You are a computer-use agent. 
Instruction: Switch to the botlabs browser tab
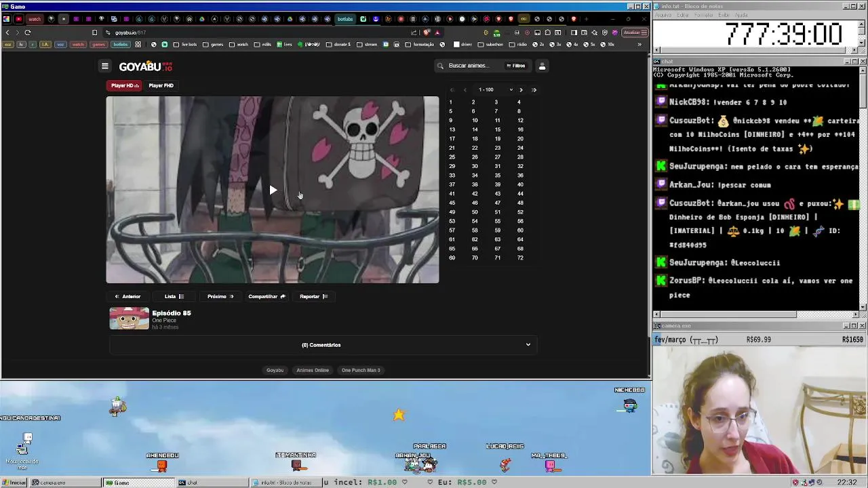[x=345, y=19]
